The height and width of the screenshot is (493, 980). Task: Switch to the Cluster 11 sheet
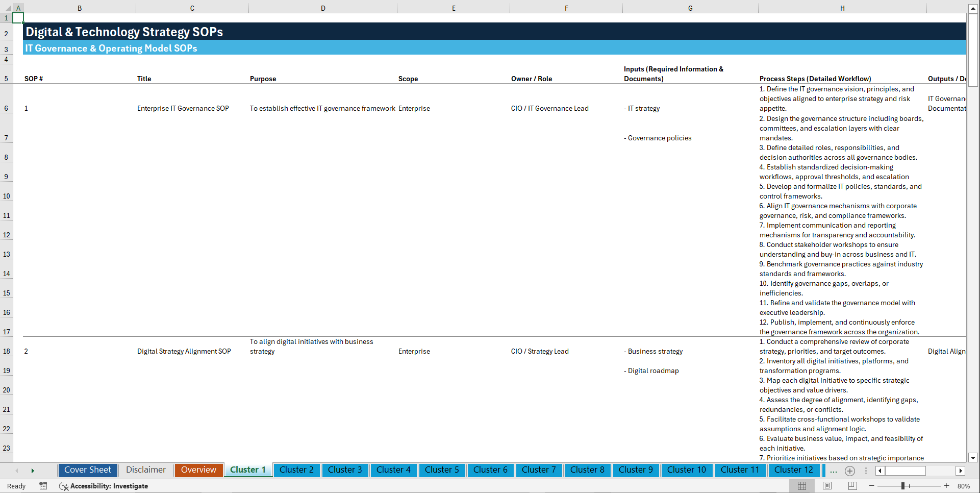pos(740,470)
